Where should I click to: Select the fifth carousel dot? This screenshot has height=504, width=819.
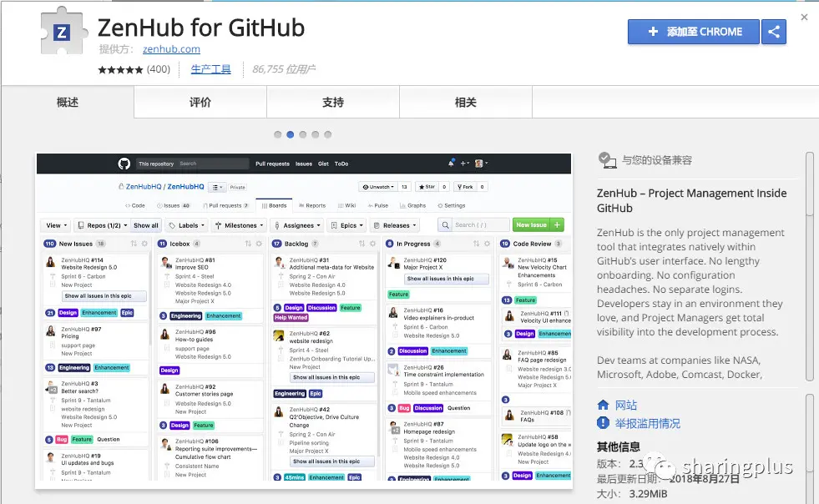pos(328,134)
